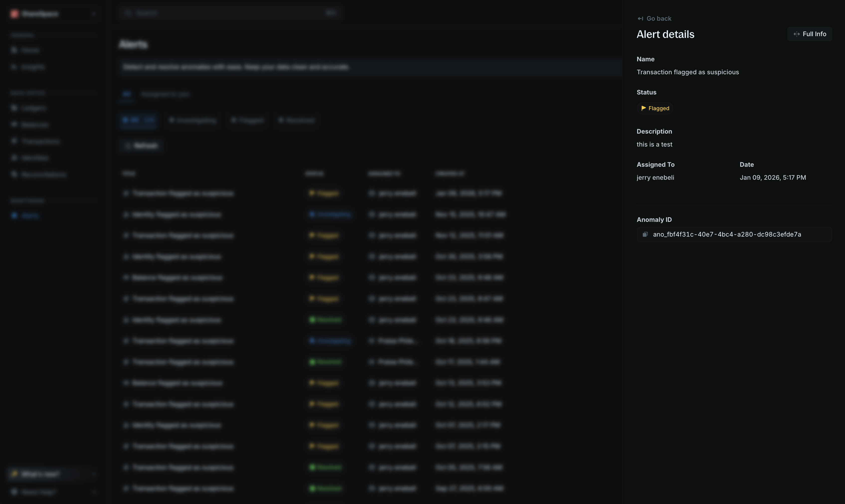Expand the "Need help?" section
This screenshot has width=845, height=504.
coord(94,492)
